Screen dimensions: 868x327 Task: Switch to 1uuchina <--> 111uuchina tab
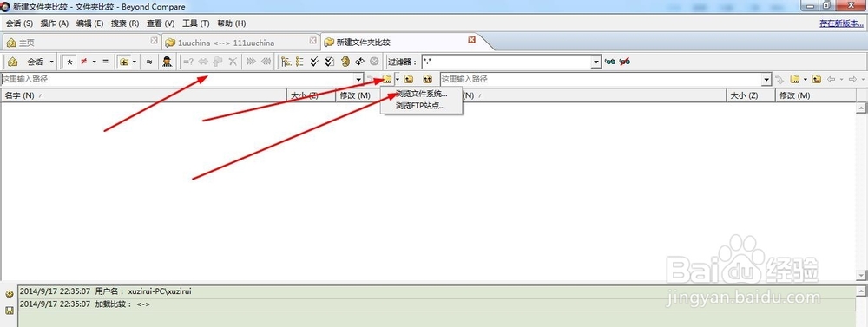tap(241, 42)
